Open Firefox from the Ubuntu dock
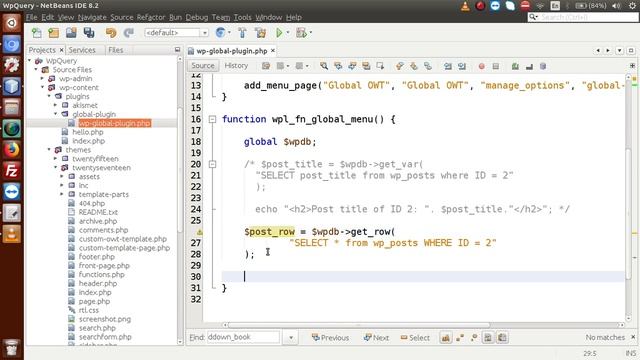 pyautogui.click(x=11, y=149)
